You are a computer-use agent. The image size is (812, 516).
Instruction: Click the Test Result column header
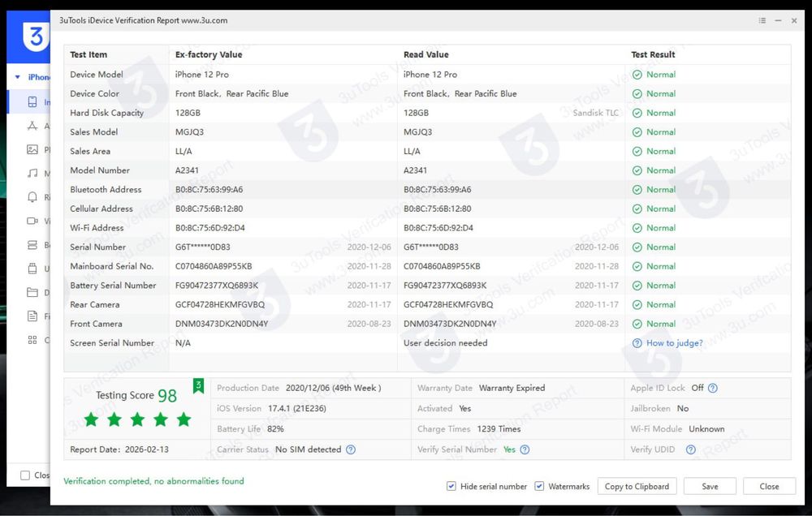point(653,54)
